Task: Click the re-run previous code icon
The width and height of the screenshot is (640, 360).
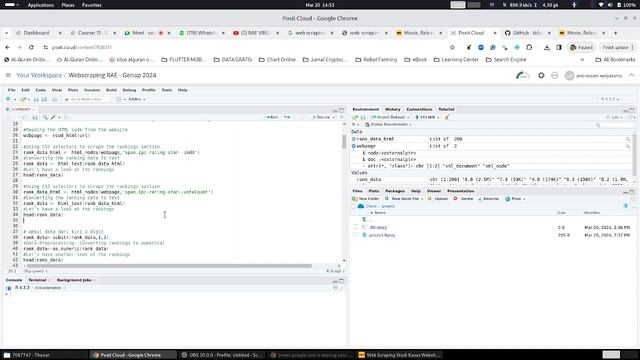Action: [x=287, y=118]
